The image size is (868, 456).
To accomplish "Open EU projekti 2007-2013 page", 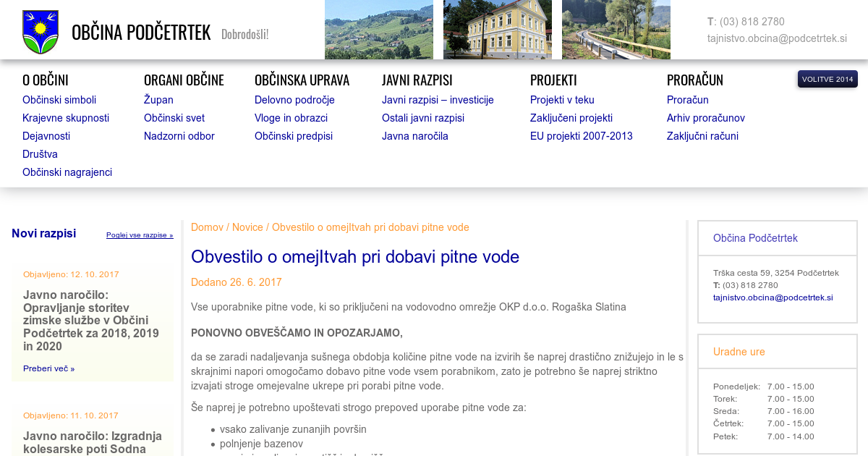I will coord(581,136).
